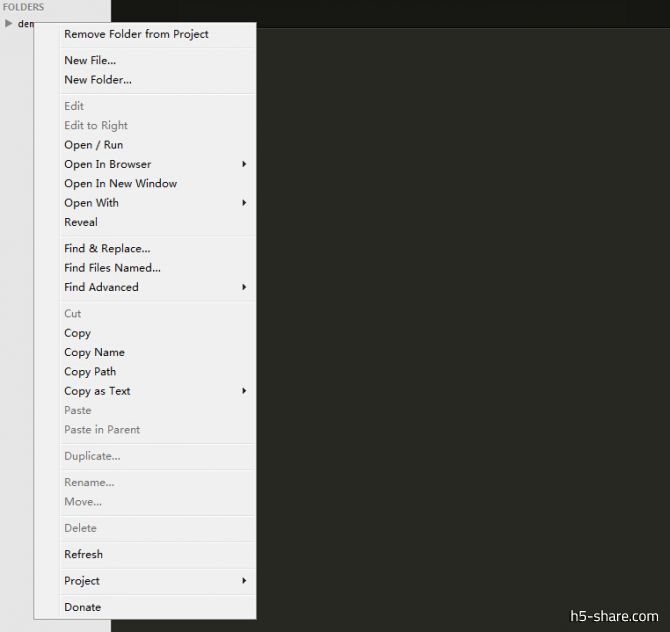670x632 pixels.
Task: Click Move... entry
Action: pyautogui.click(x=145, y=502)
